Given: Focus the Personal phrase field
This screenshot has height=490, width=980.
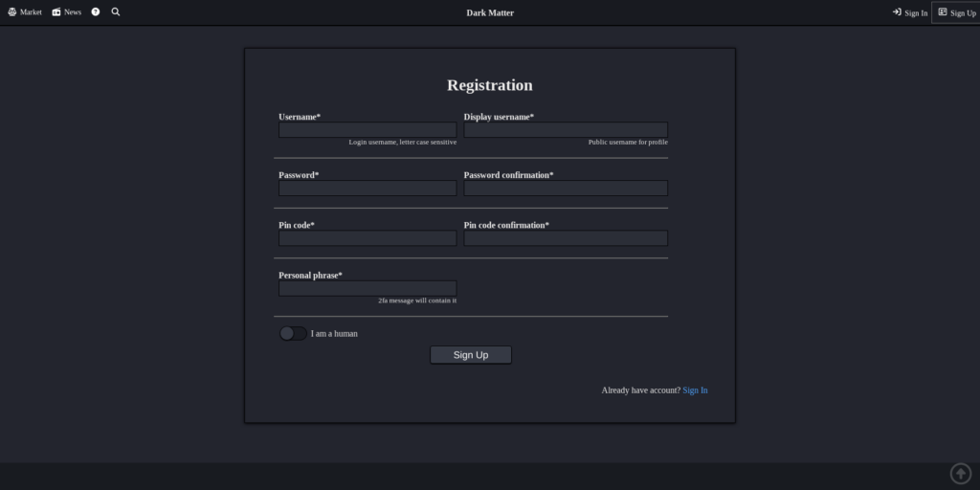Looking at the screenshot, I should 367,288.
